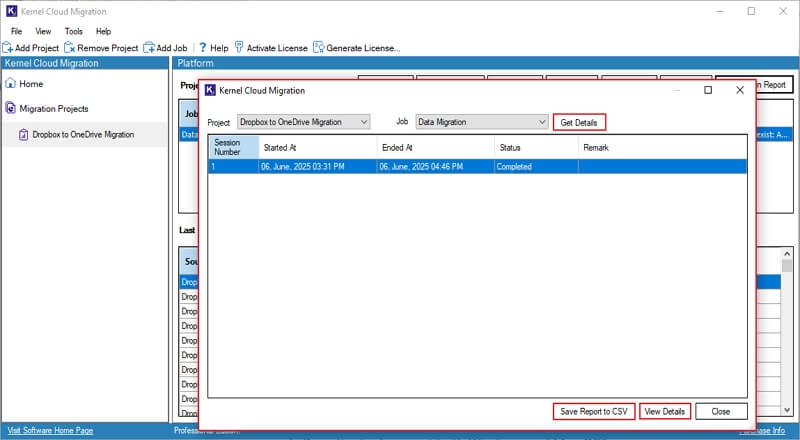Sort by Ended At column header

tap(436, 147)
